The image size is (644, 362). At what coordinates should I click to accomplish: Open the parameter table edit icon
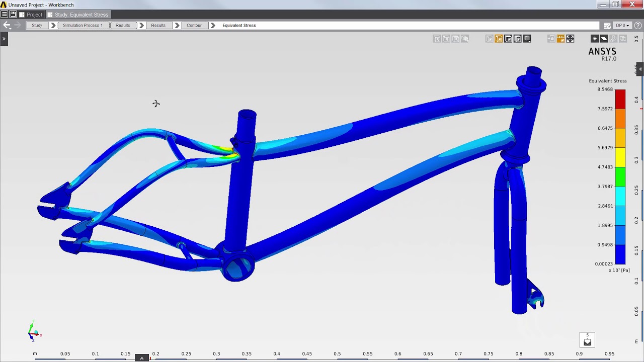[x=607, y=25]
